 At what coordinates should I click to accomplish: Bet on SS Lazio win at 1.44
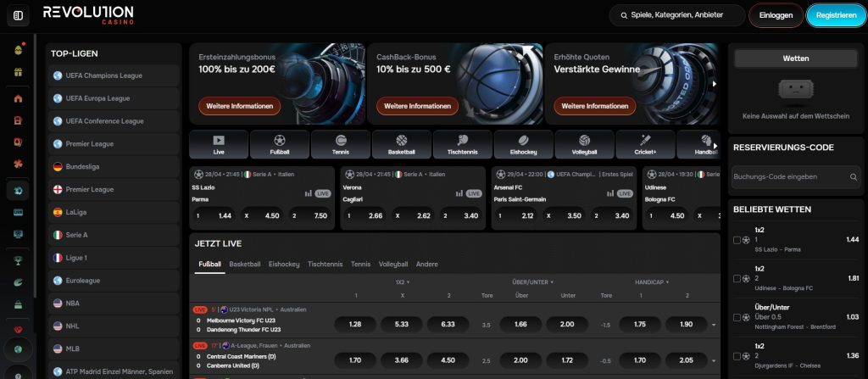click(x=213, y=215)
